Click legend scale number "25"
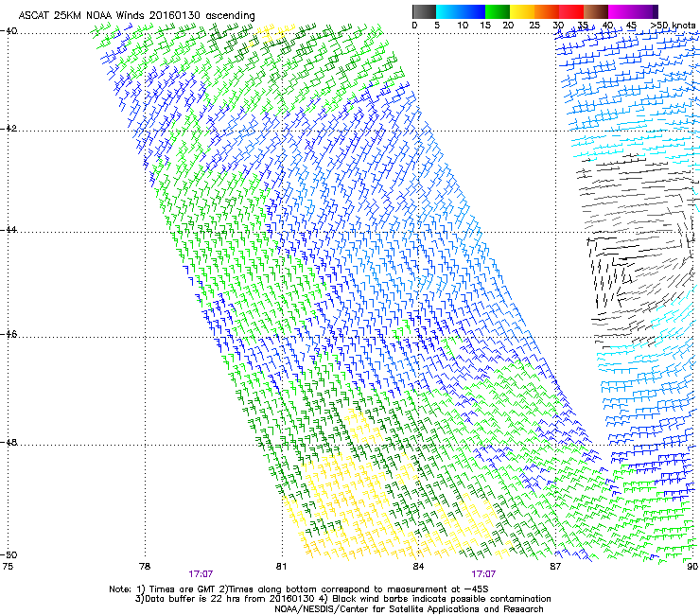700x615 pixels. pyautogui.click(x=534, y=26)
